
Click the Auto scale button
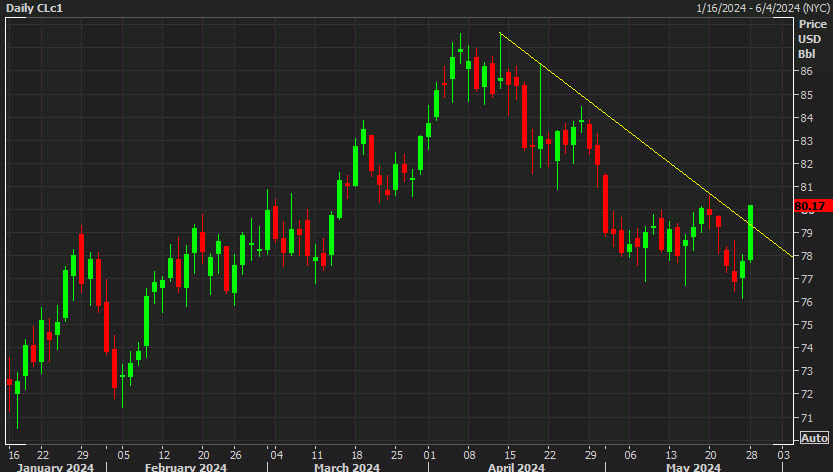click(814, 437)
